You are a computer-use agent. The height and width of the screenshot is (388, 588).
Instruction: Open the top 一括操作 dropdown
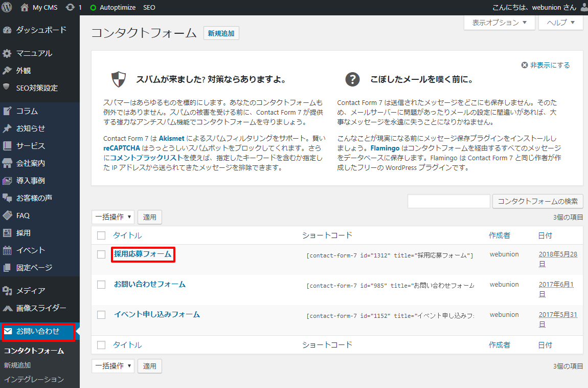[x=113, y=217]
